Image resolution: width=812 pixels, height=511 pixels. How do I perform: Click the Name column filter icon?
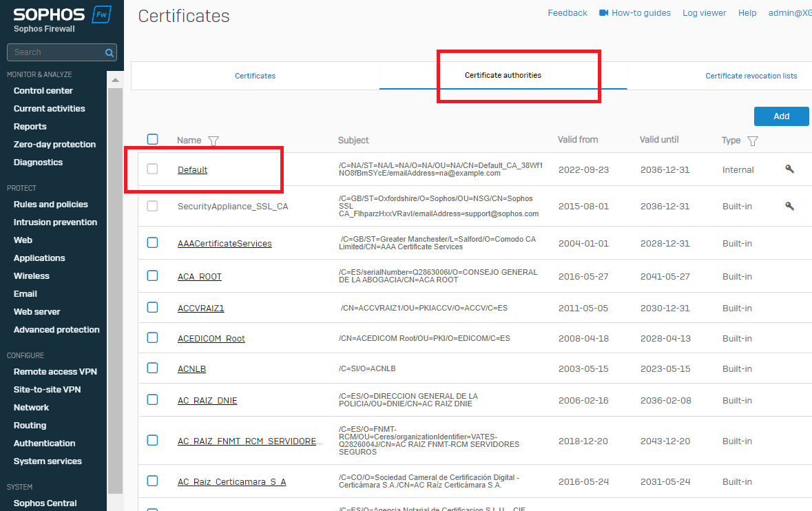(214, 140)
